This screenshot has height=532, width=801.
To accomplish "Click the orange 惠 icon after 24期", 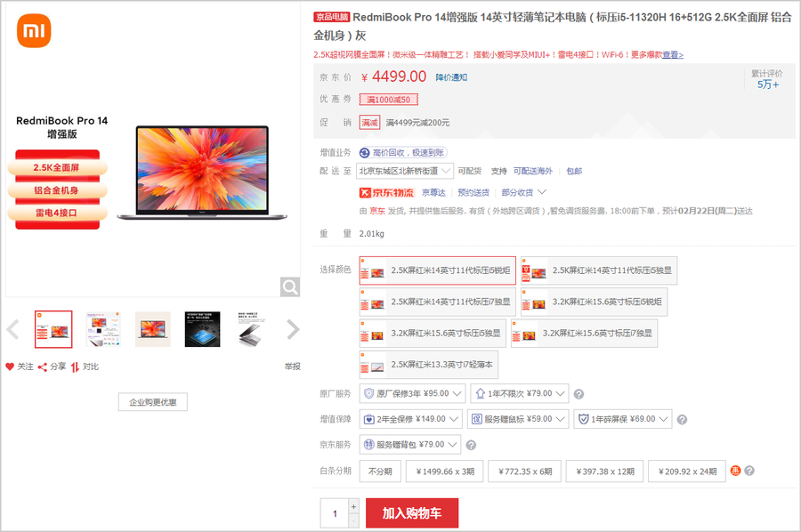I will (x=735, y=471).
